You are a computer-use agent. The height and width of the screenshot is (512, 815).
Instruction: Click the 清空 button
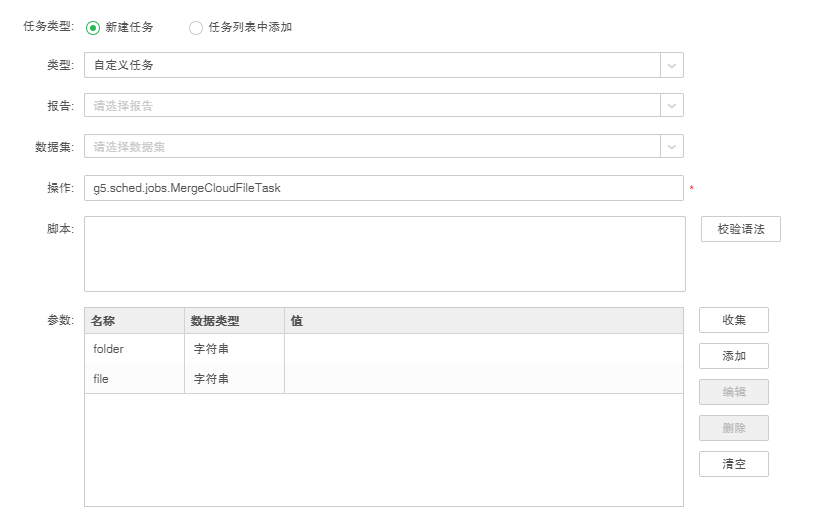click(733, 464)
